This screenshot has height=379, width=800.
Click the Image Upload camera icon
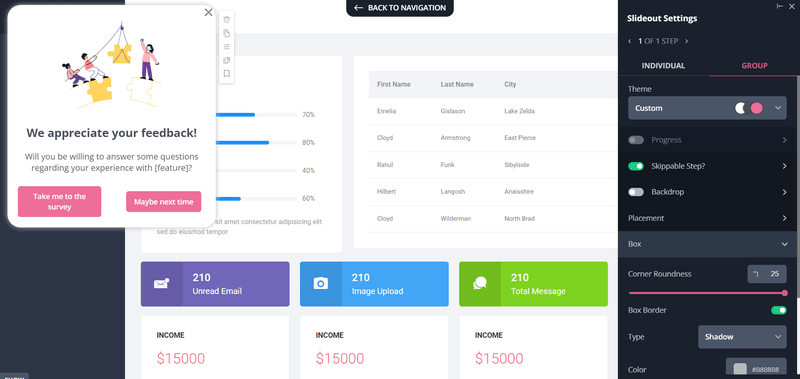pyautogui.click(x=320, y=284)
